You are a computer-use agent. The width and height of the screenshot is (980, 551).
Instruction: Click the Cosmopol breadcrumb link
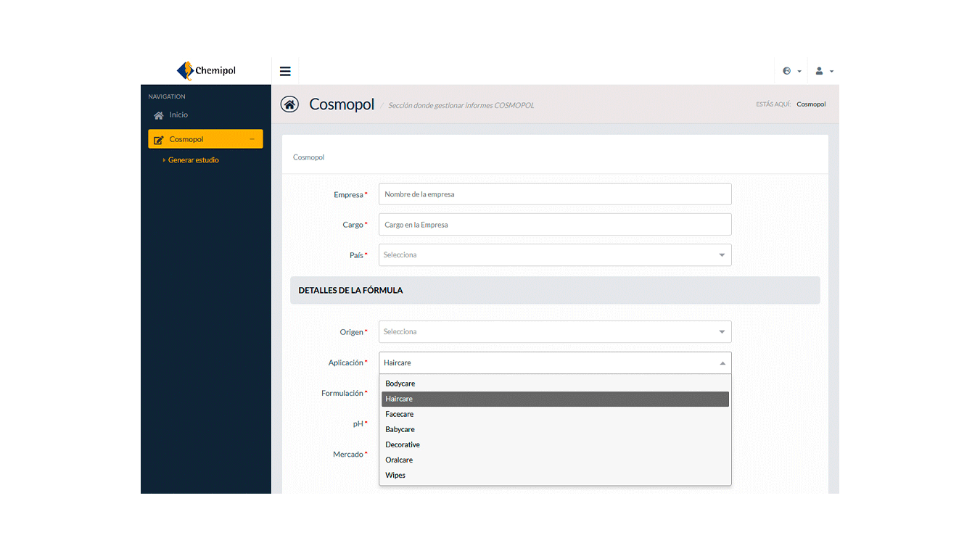[x=810, y=104]
